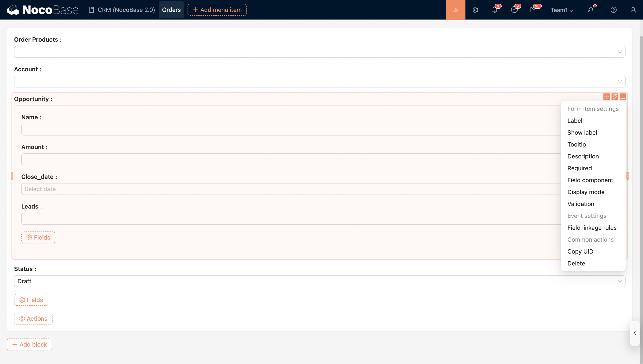Select Field linkage rules menu entry
This screenshot has width=643, height=364.
(592, 228)
